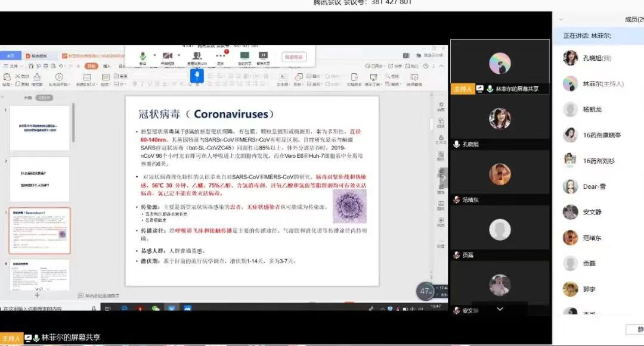Toggle the camera video button
644x346 pixels.
coord(167,57)
